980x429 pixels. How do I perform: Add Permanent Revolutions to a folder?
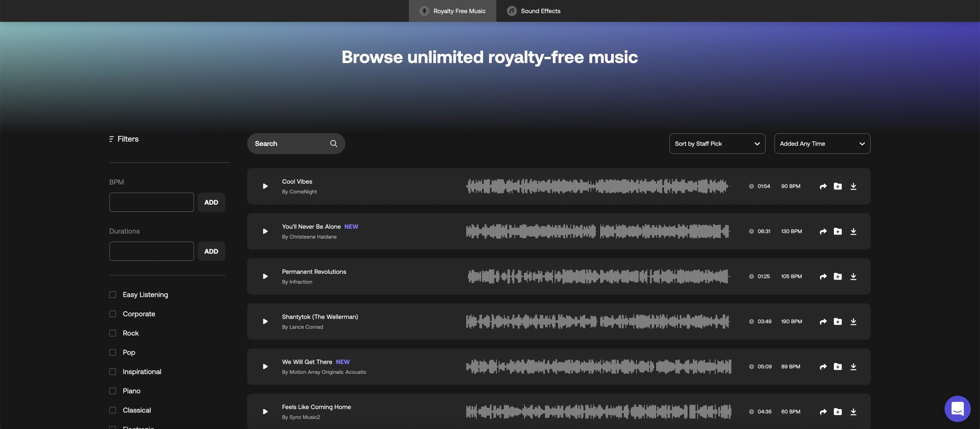click(838, 277)
